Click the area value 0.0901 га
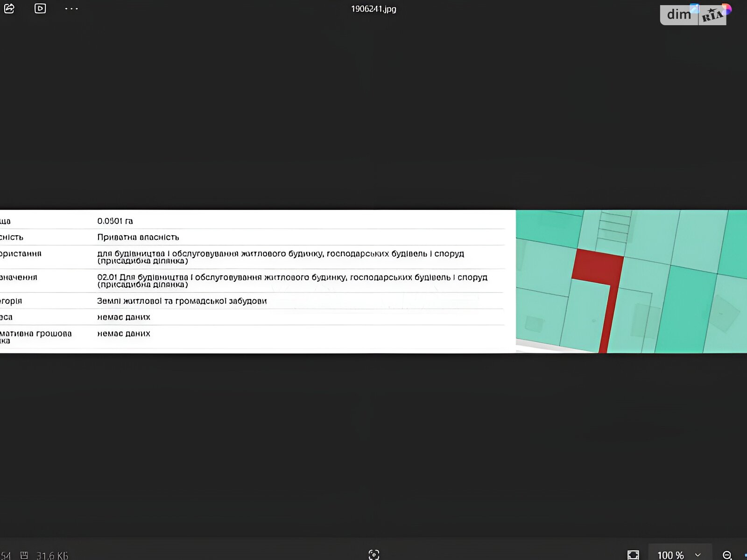 [x=115, y=221]
